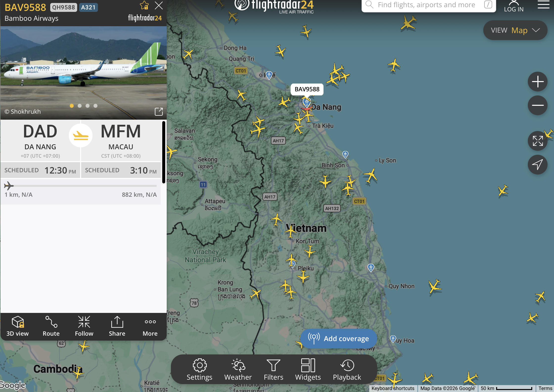Zoom in the map with plus button
This screenshot has width=554, height=392.
538,82
